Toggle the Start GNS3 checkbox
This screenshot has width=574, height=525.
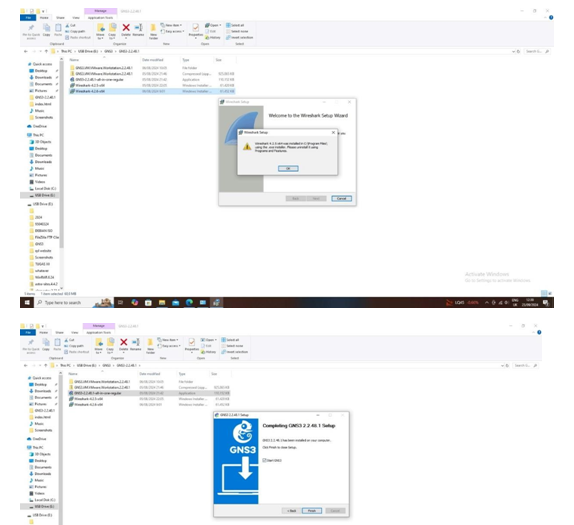[264, 460]
